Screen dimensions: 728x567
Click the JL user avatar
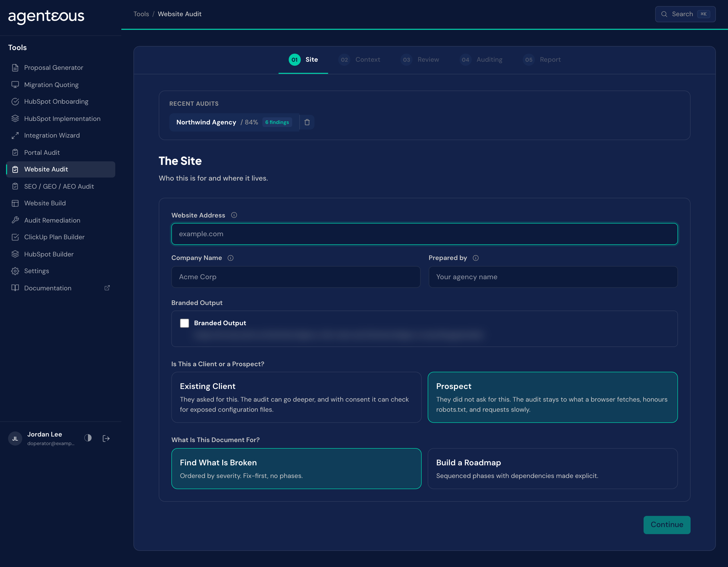15,439
